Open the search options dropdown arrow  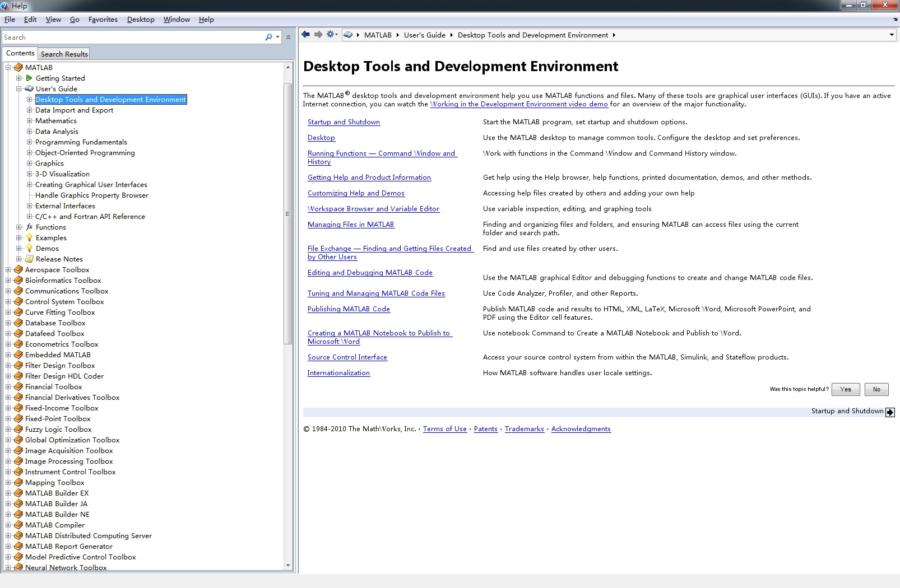(277, 37)
